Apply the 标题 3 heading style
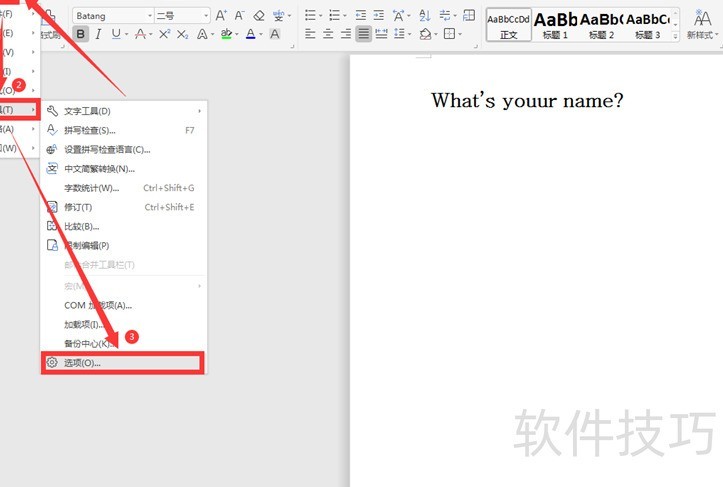The image size is (723, 487). (x=647, y=24)
